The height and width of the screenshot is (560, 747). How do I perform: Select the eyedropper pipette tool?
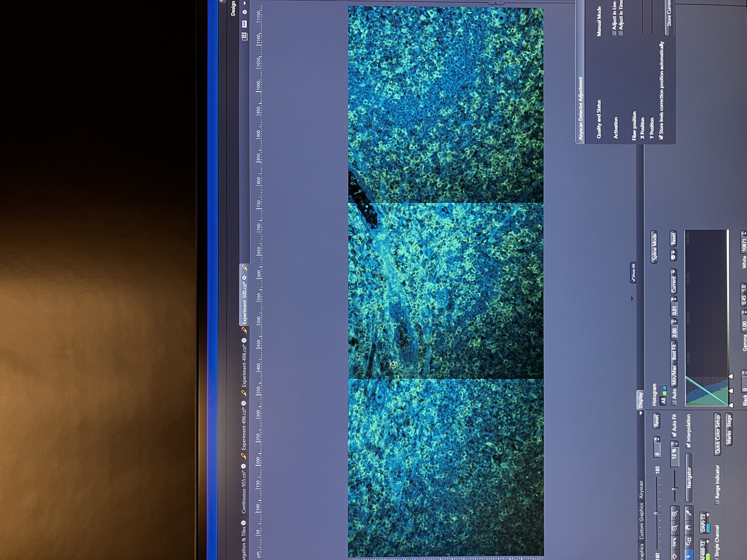pyautogui.click(x=690, y=513)
